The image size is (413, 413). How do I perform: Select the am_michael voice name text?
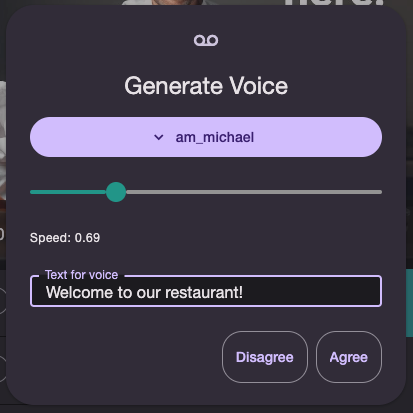(x=215, y=137)
